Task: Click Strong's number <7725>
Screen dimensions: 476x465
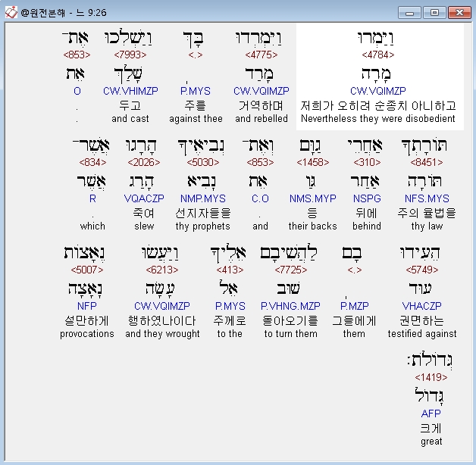Action: point(291,270)
